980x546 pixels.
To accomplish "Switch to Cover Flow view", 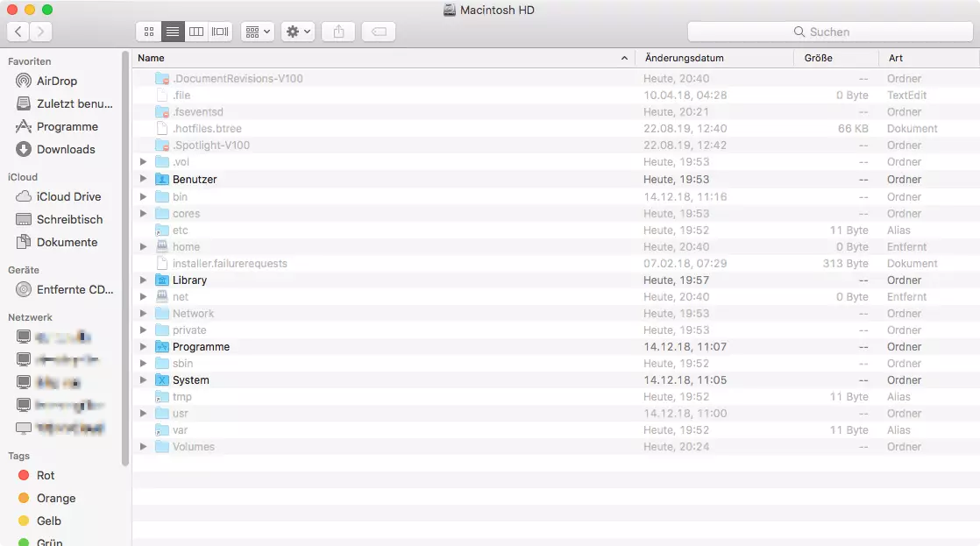I will click(x=220, y=32).
